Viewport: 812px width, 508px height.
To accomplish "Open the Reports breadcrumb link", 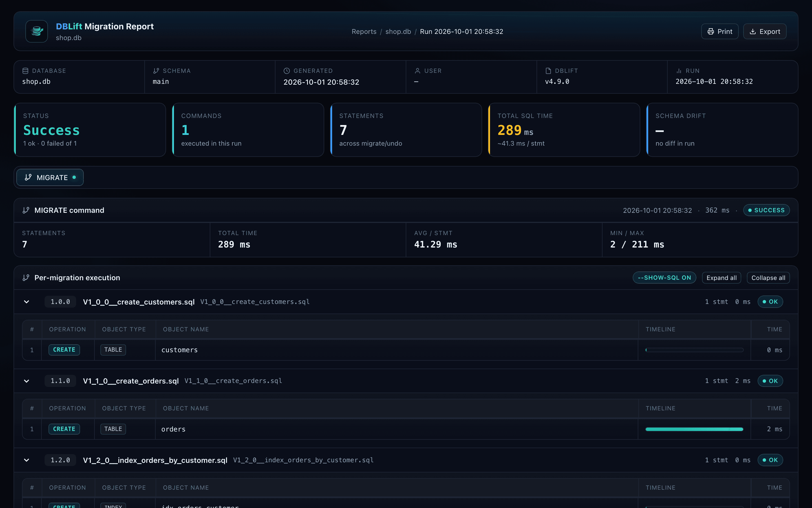I will [364, 32].
